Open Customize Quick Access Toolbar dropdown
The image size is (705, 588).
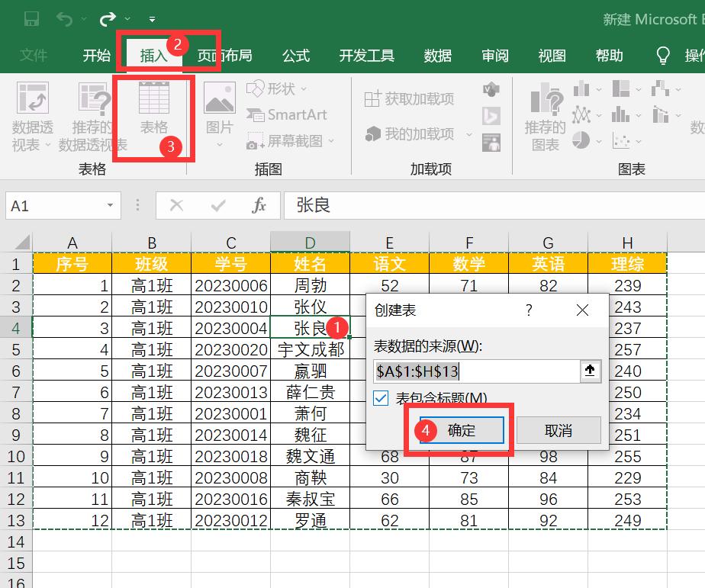[152, 19]
